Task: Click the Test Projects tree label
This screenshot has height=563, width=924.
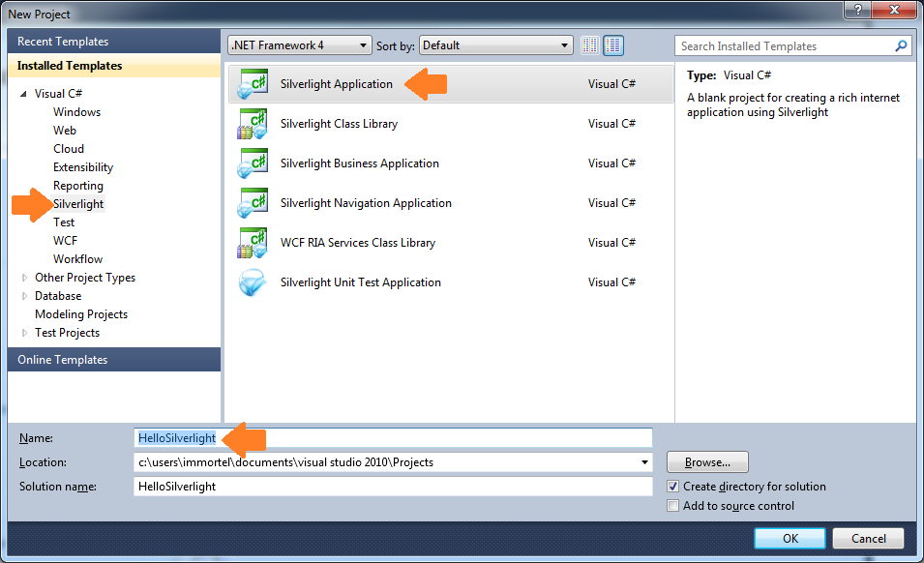Action: tap(67, 333)
